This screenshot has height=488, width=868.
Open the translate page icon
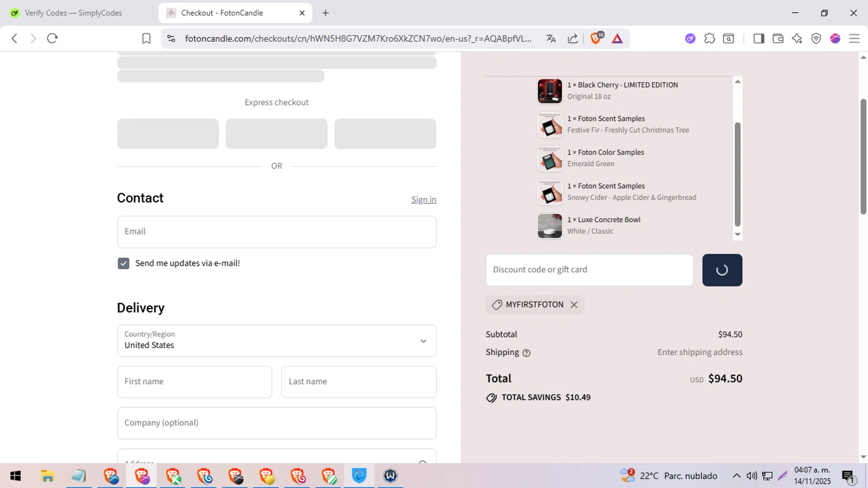click(x=551, y=38)
